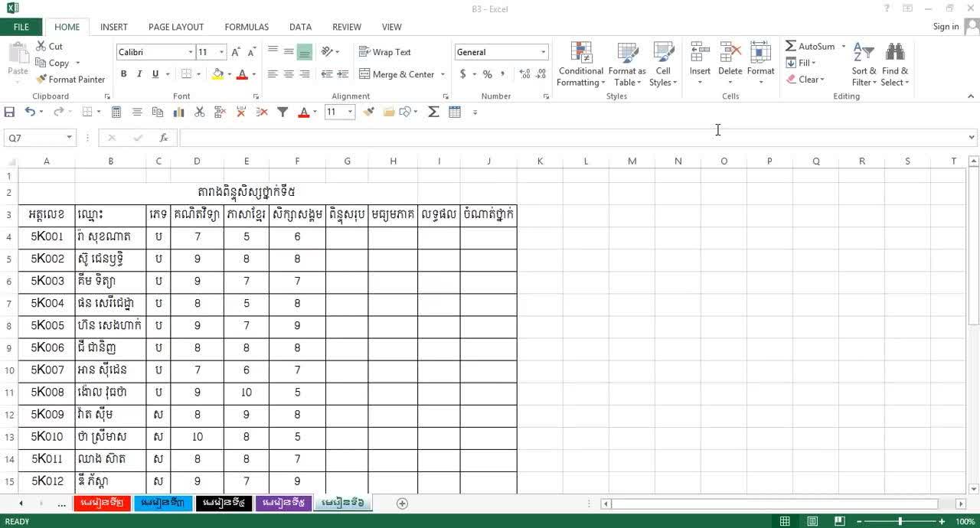The image size is (980, 528).
Task: Toggle underline formatting in the Font group
Action: pos(155,73)
